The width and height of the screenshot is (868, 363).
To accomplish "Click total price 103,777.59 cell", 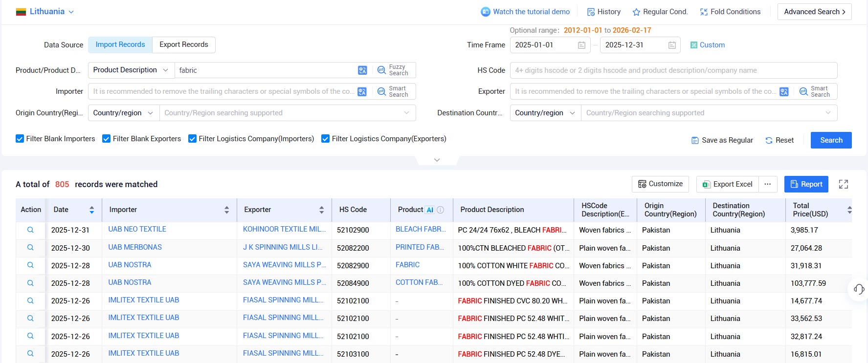I will [808, 283].
